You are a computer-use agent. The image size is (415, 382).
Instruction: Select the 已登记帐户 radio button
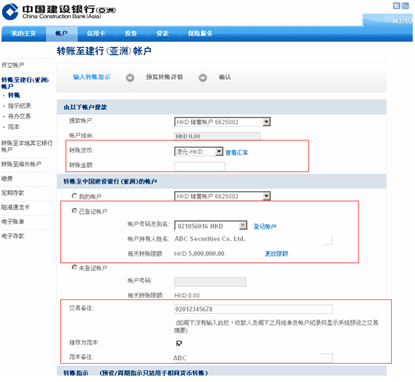click(x=74, y=211)
